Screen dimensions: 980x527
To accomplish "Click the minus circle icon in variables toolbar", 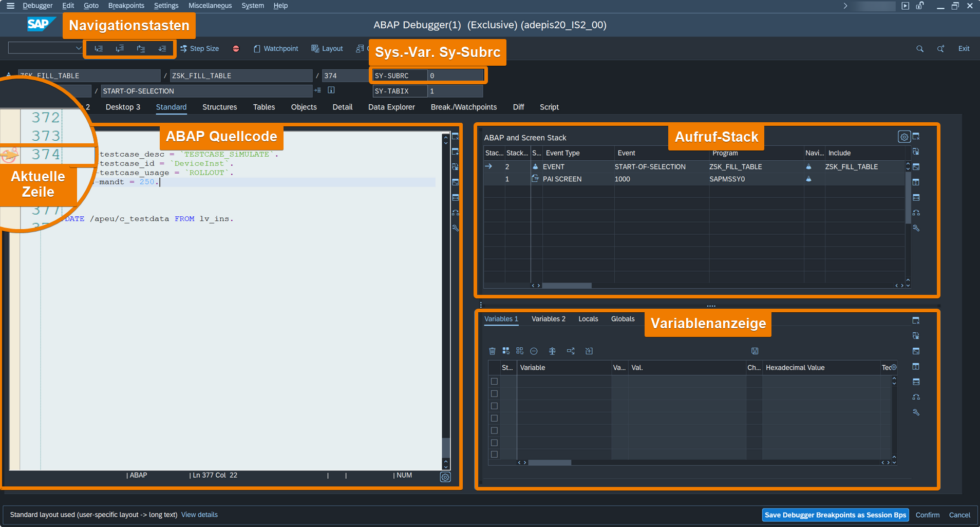I will (534, 351).
